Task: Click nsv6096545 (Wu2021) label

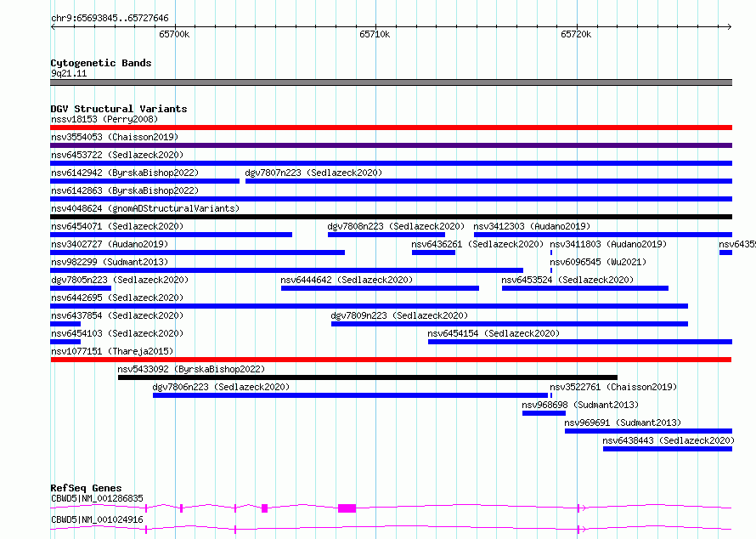Action: pos(598,262)
